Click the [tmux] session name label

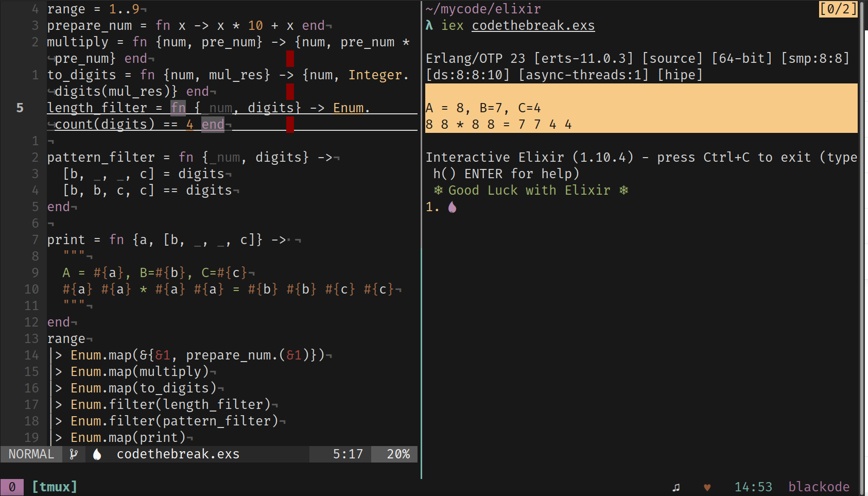tap(54, 486)
